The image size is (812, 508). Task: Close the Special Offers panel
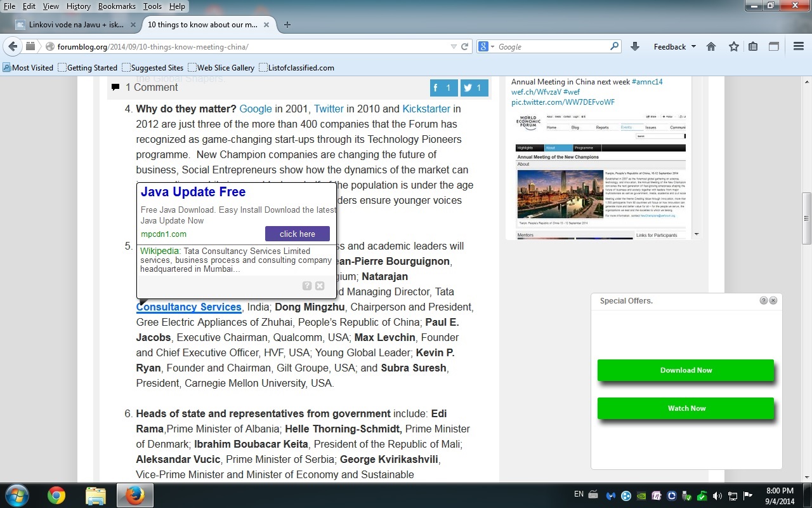(773, 300)
